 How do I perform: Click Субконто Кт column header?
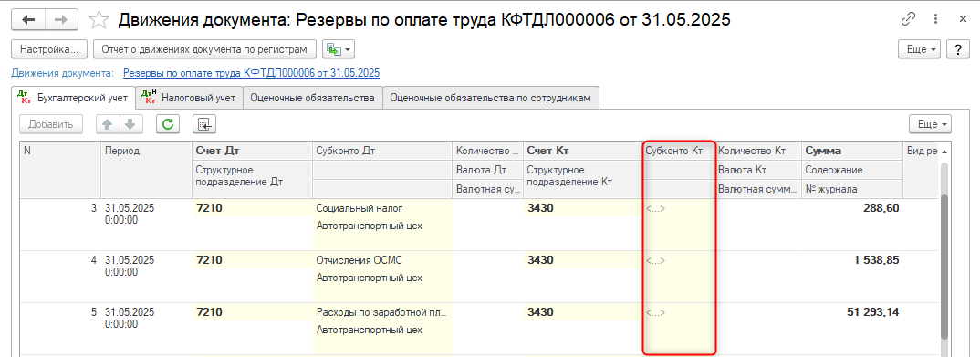(678, 151)
